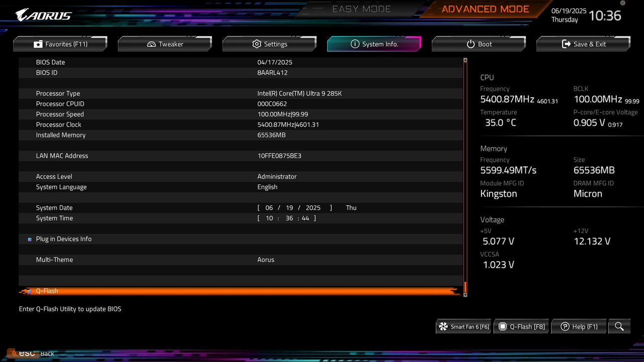The width and height of the screenshot is (644, 362).
Task: Click the bullet icon beside Plug in Devices Info
Action: (30, 239)
